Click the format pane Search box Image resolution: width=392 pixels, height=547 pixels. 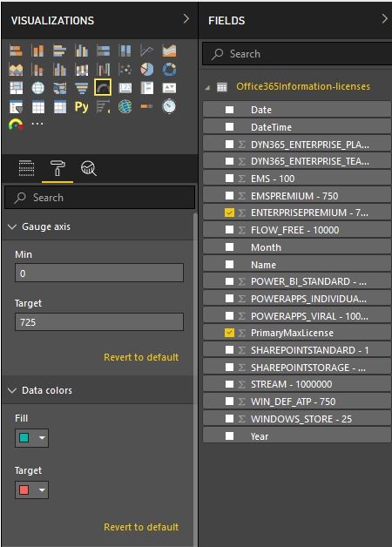click(100, 198)
